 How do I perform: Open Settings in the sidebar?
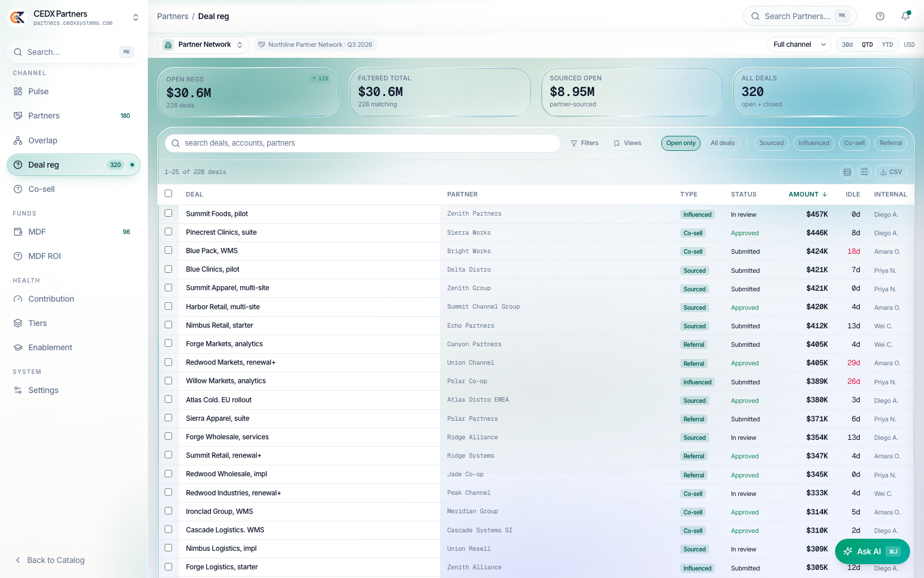pyautogui.click(x=73, y=390)
